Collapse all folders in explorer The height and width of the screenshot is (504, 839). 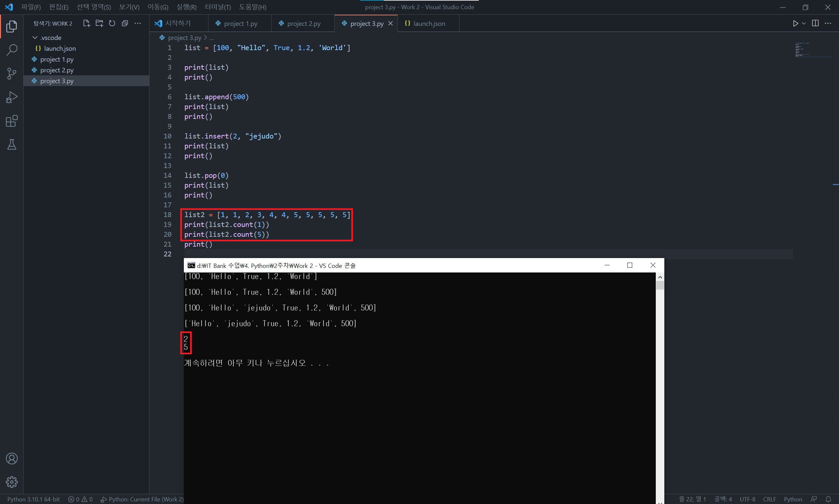point(125,23)
